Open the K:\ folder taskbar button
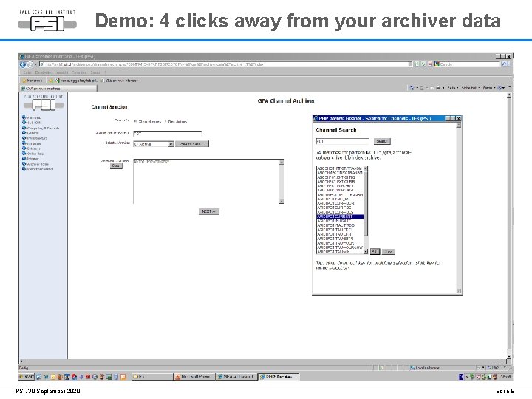Viewport: 532px width, 399px height. click(151, 377)
